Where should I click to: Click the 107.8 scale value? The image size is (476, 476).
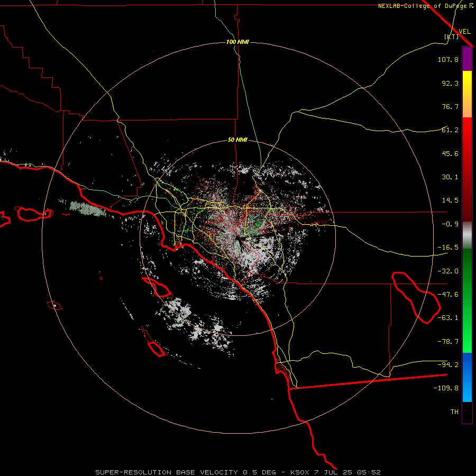[x=448, y=59]
